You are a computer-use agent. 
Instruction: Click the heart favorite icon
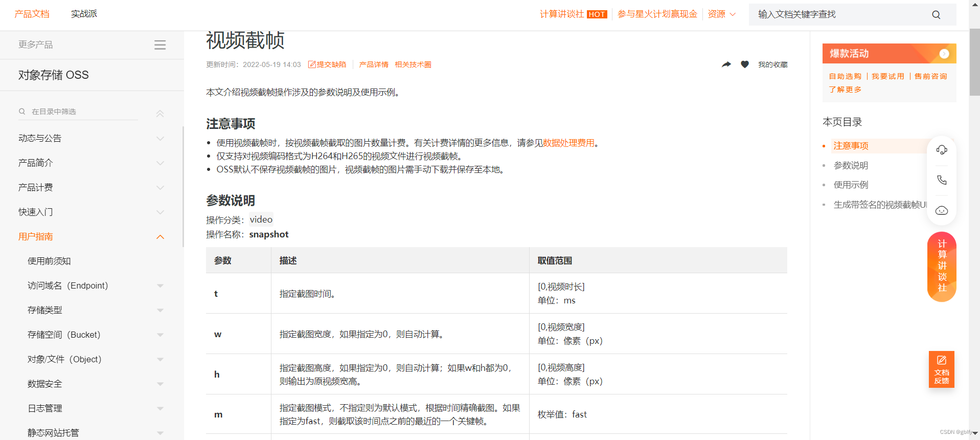745,64
